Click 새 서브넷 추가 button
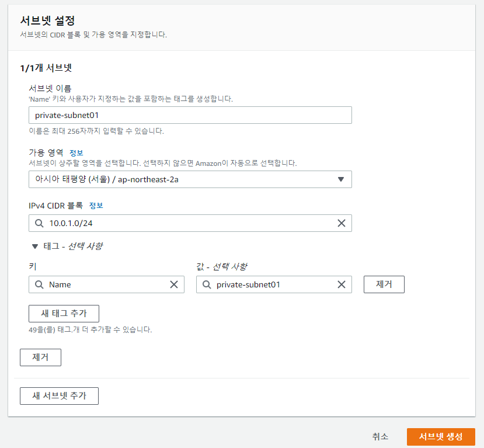The height and width of the screenshot is (448, 484). point(60,396)
